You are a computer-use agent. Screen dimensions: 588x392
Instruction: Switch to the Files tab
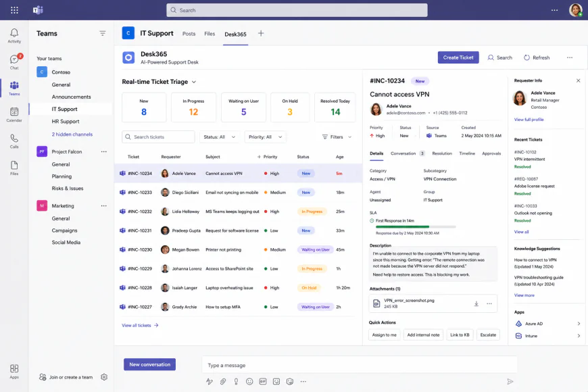pos(210,34)
